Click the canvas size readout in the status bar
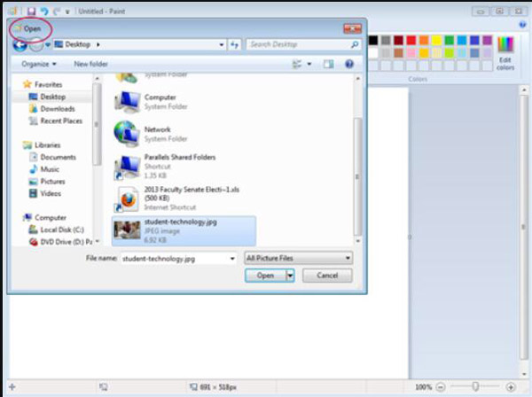The image size is (532, 397). click(214, 387)
